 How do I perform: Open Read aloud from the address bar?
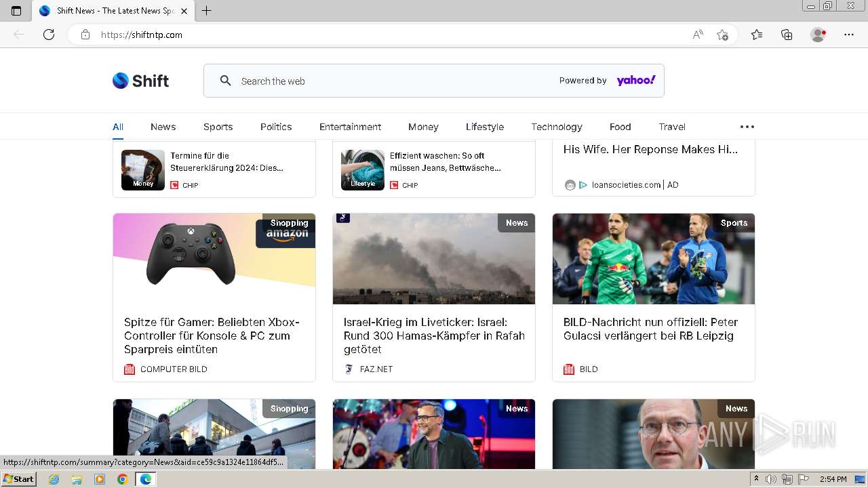click(x=698, y=35)
